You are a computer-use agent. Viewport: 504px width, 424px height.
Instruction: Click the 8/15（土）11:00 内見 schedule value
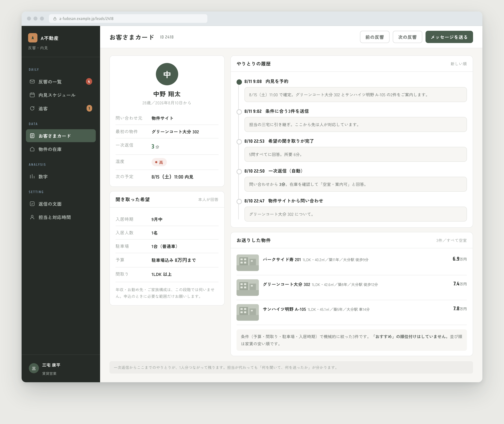[172, 177]
